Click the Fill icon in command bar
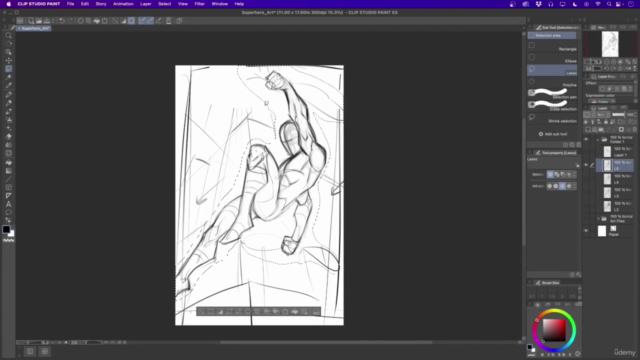The image size is (640, 360). 97,21
